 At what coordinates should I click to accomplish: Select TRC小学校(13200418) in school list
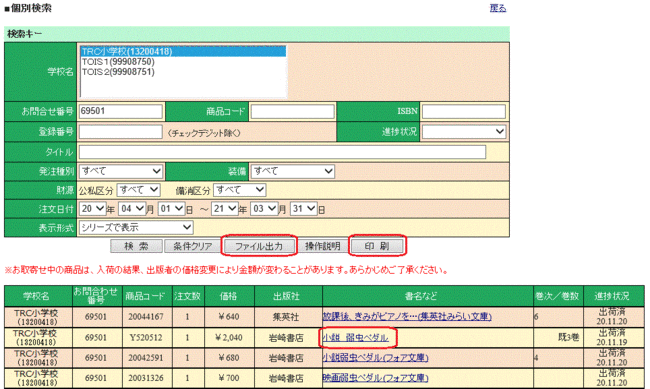coord(183,51)
